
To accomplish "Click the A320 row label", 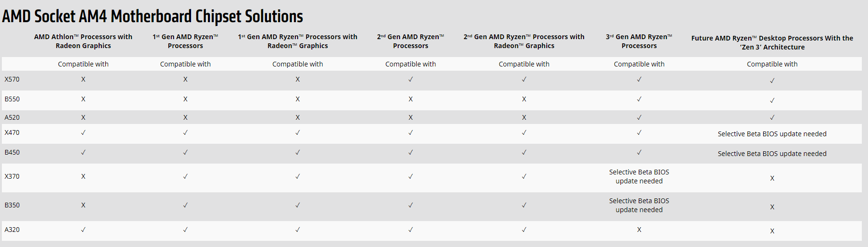I will click(12, 230).
